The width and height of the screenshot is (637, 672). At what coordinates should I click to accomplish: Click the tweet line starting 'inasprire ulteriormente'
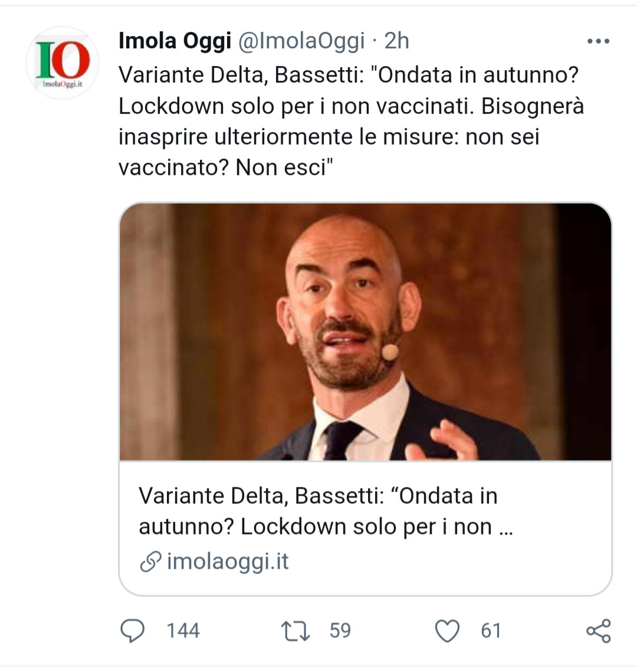point(329,137)
